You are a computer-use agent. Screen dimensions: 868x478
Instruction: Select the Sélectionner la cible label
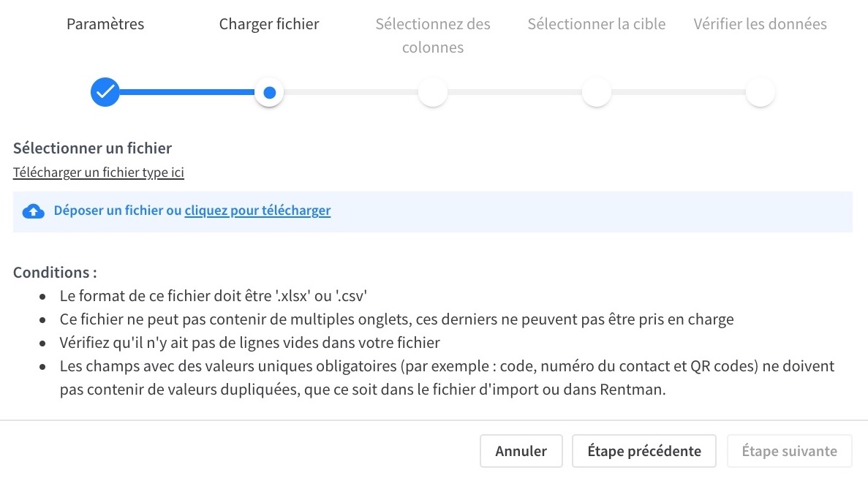point(597,24)
